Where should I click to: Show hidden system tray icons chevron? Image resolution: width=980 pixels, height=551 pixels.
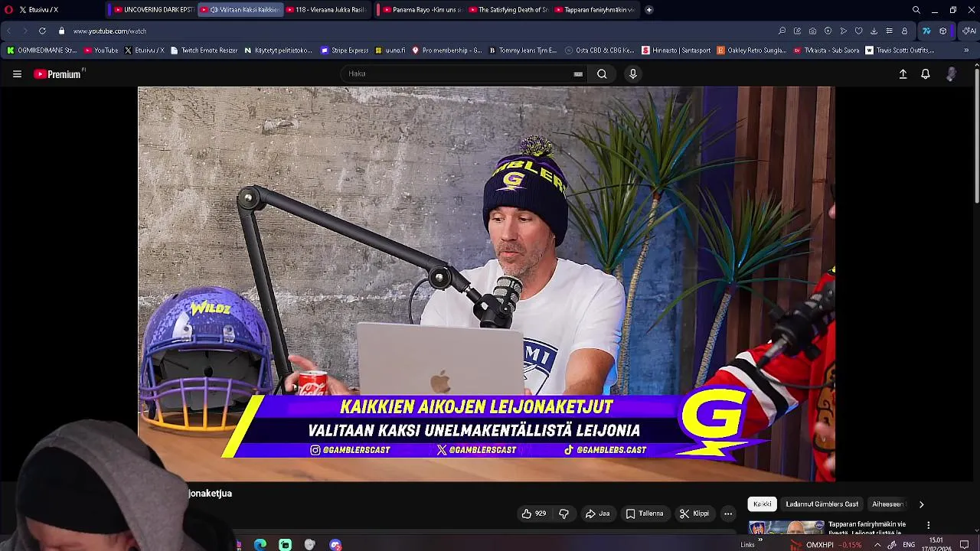(x=877, y=545)
